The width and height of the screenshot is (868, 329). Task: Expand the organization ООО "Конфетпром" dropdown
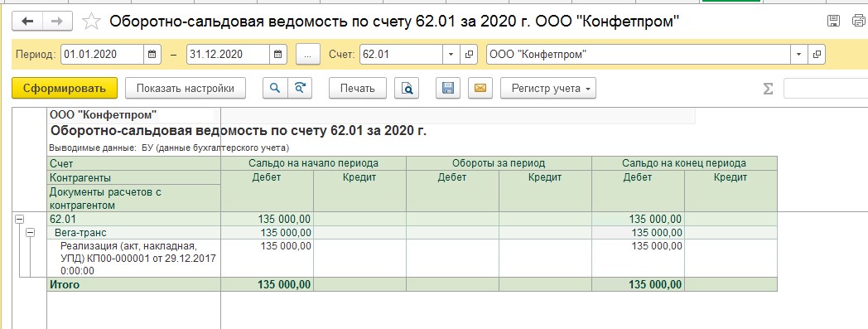[x=798, y=54]
